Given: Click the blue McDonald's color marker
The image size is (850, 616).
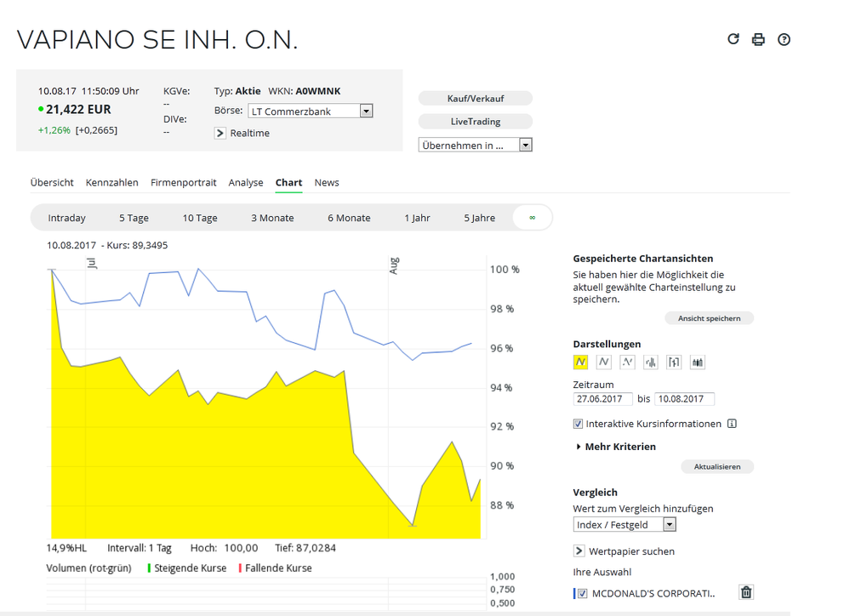Looking at the screenshot, I should 574,593.
